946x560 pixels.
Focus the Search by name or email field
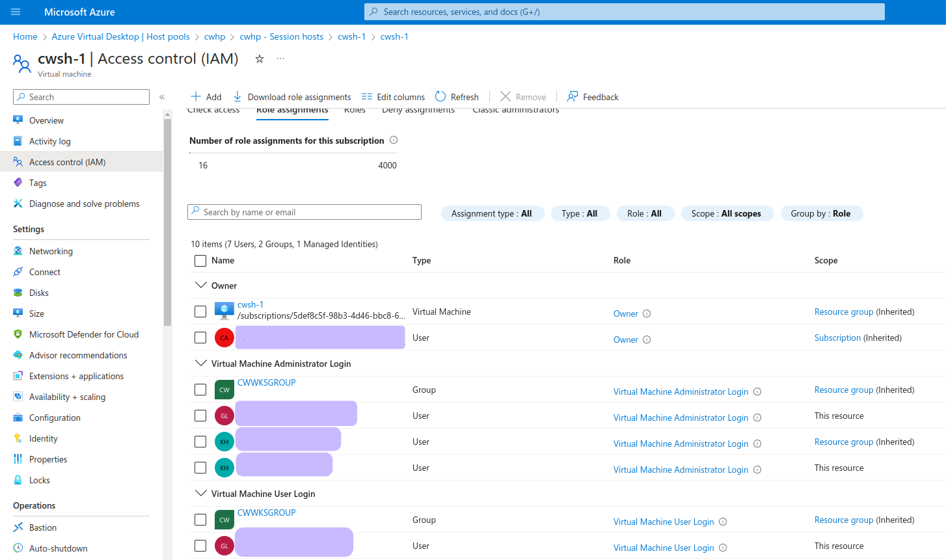[x=304, y=212]
